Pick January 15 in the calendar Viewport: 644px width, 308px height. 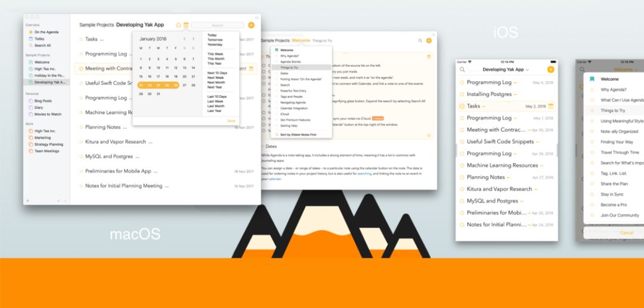(141, 76)
